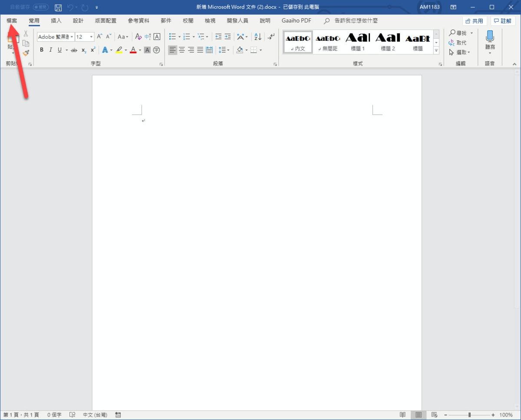
Task: Pick the yellow text highlight color
Action: click(119, 50)
